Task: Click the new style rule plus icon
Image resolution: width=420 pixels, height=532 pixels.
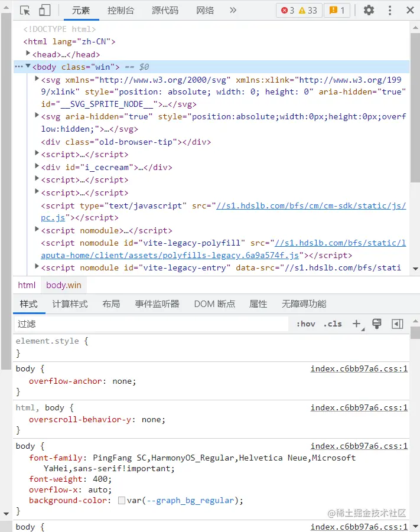Action: [357, 324]
